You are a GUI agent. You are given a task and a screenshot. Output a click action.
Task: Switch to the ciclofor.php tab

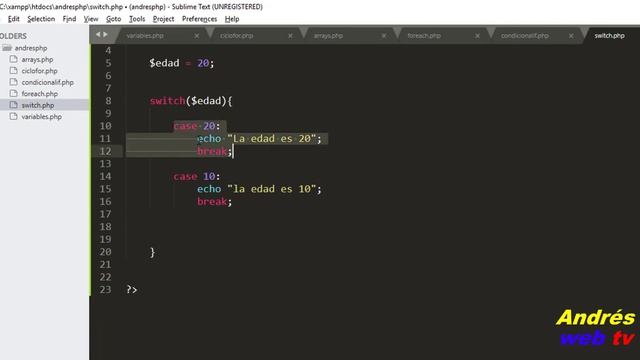236,36
